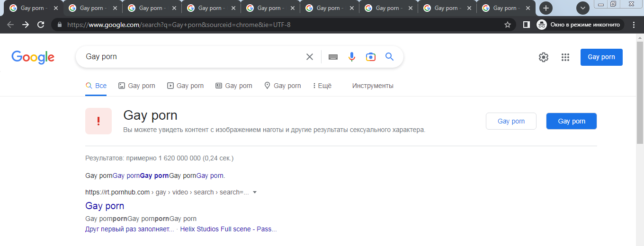The width and height of the screenshot is (644, 246).
Task: Open the Друг первый раз заполняет... sublink
Action: coord(130,229)
